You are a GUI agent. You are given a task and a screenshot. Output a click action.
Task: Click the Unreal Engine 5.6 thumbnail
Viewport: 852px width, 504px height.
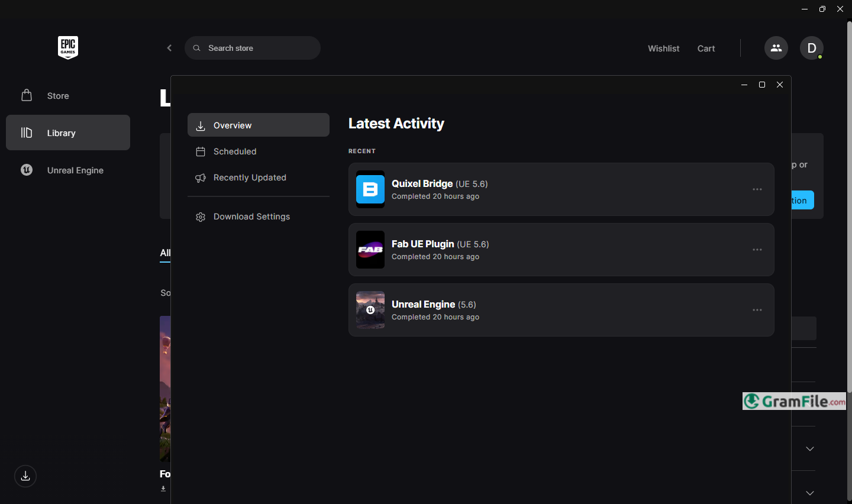(370, 310)
